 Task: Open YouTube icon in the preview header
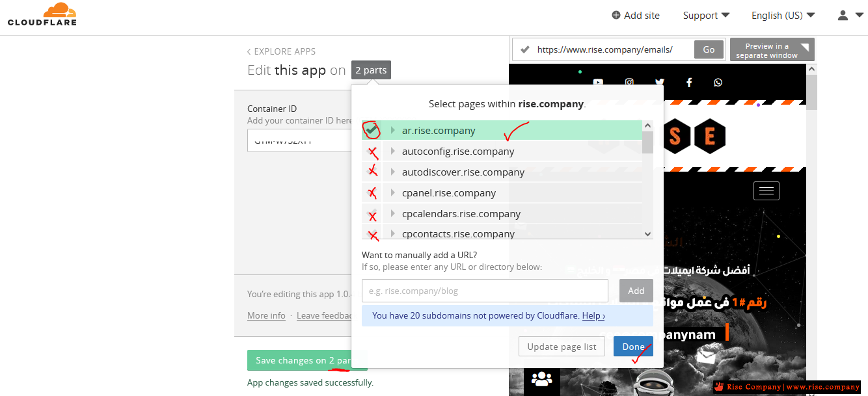click(598, 83)
